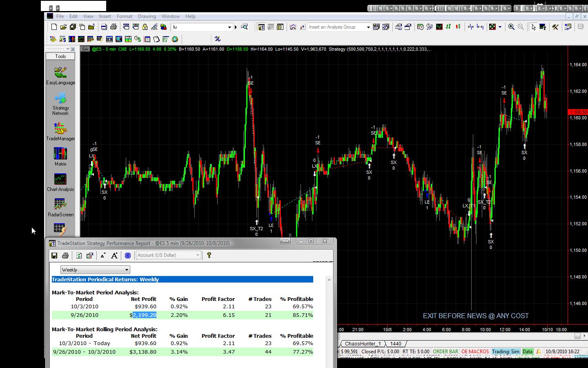
Task: Click the hammer tools icon
Action: click(x=555, y=27)
